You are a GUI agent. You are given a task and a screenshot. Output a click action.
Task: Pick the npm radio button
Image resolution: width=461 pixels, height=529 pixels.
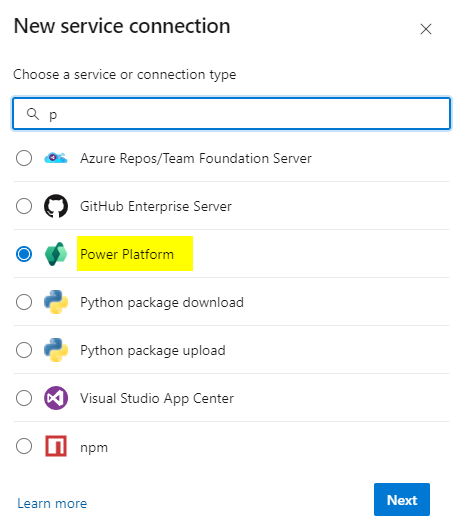(24, 446)
